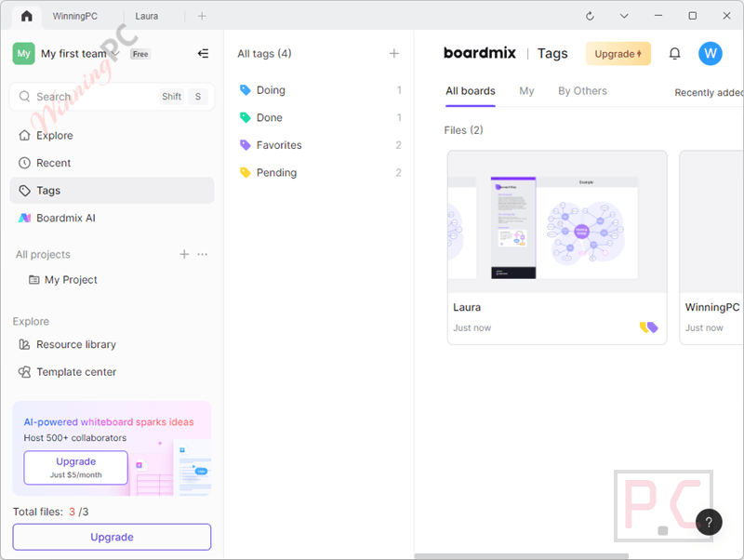Viewport: 744px width, 560px height.
Task: Click the green My team avatar
Action: pyautogui.click(x=24, y=54)
